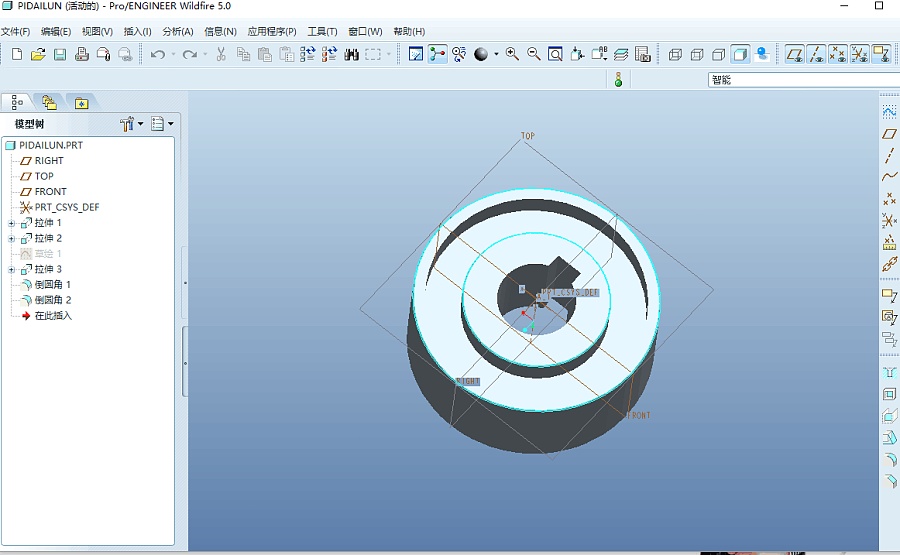Screen dimensions: 900x555
Task: Toggle Spin Center display
Action: tap(437, 55)
